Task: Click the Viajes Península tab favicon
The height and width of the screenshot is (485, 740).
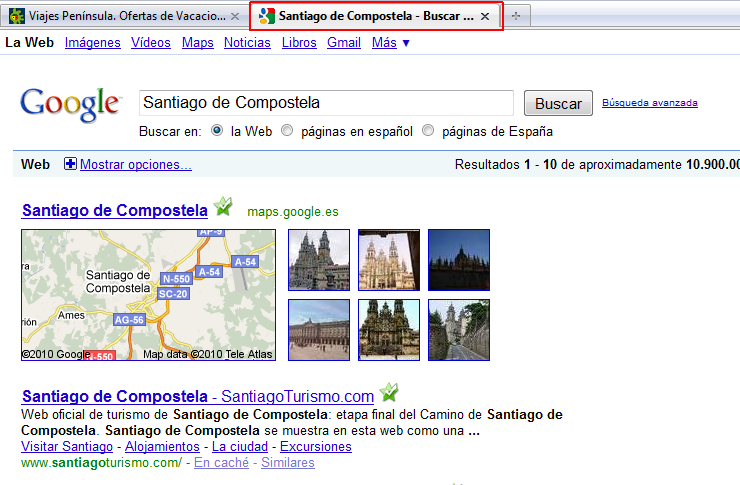Action: coord(17,16)
